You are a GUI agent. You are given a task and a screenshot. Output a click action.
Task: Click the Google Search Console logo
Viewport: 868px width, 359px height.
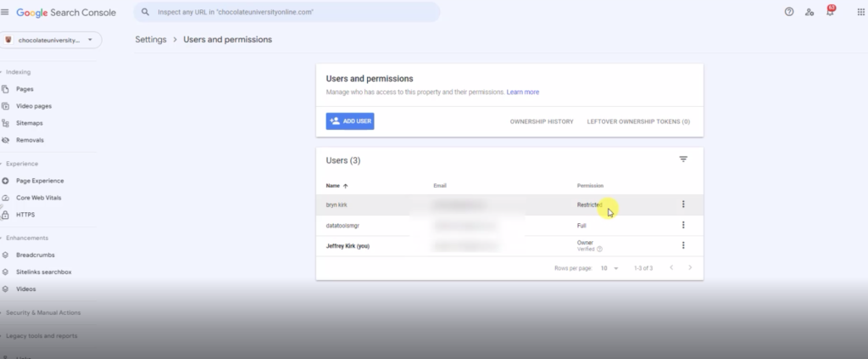point(66,12)
